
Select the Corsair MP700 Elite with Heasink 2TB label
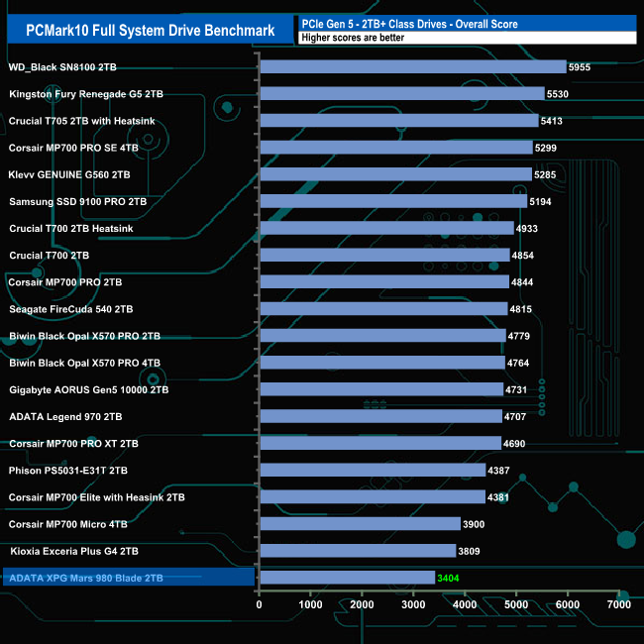click(96, 497)
